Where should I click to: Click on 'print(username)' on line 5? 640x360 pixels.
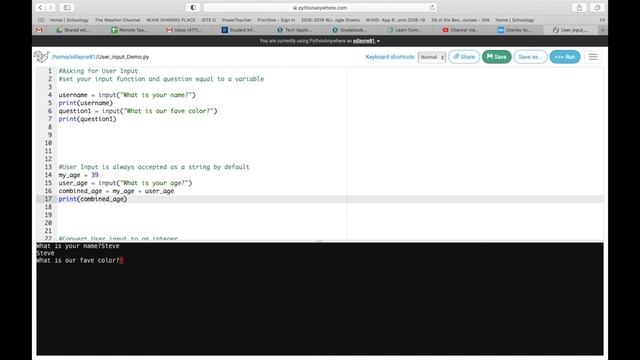click(x=85, y=103)
